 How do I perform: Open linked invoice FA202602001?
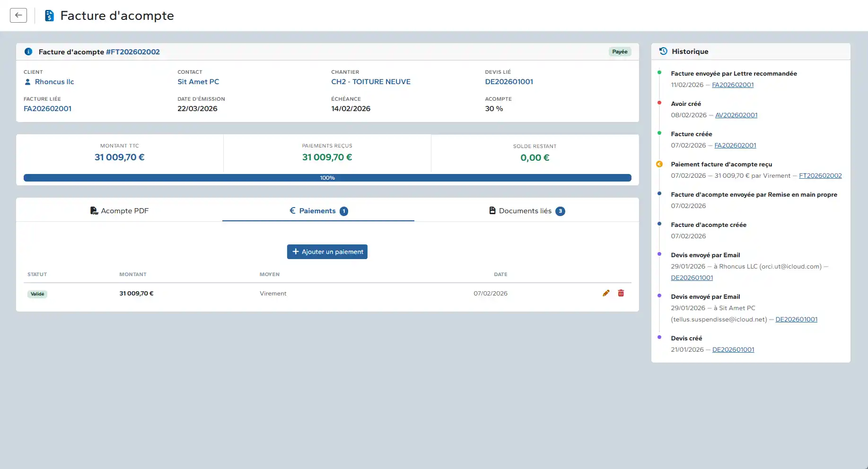click(47, 109)
